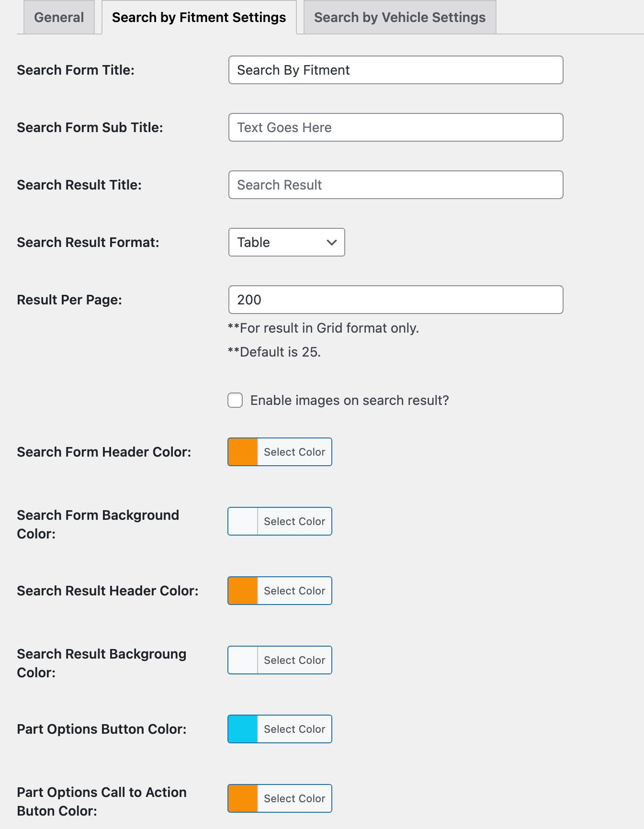Click the Search Form Background color swatch
The image size is (644, 829).
tap(243, 521)
